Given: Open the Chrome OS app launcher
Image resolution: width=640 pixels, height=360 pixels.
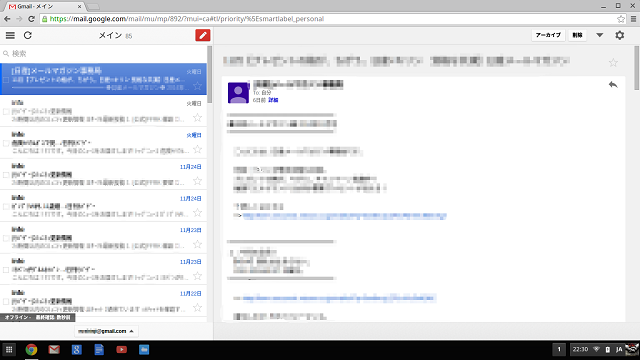Looking at the screenshot, I should 9,349.
